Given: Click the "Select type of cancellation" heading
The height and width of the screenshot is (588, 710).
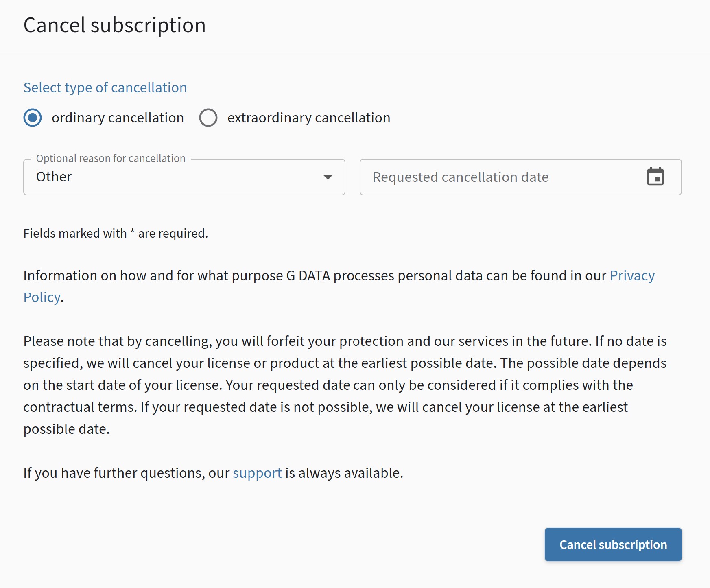Looking at the screenshot, I should (105, 87).
